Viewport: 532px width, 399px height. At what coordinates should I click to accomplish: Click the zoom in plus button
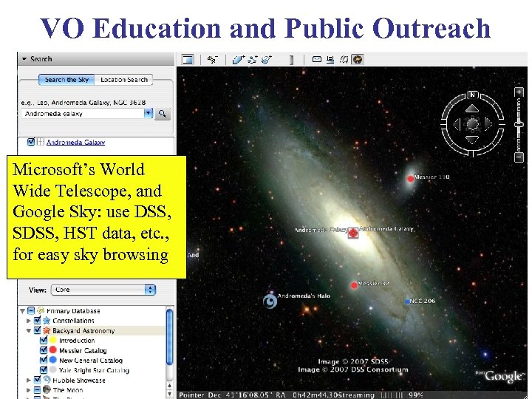pyautogui.click(x=519, y=92)
